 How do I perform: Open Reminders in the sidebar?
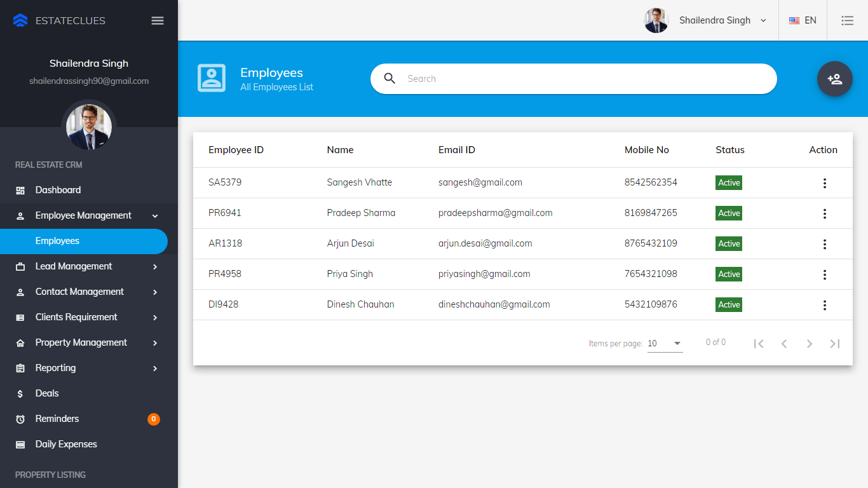click(57, 419)
